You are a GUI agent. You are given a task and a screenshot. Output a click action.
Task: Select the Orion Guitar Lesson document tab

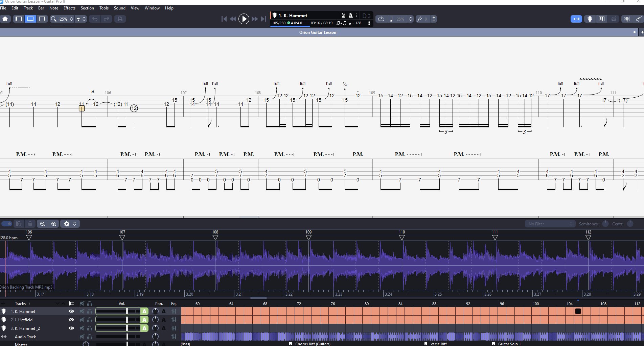click(x=318, y=32)
